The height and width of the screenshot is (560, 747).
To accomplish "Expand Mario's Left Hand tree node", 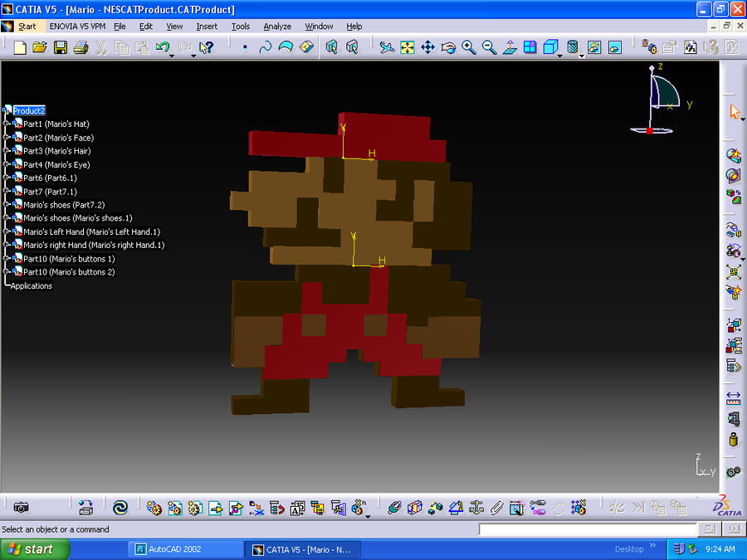I will point(6,231).
